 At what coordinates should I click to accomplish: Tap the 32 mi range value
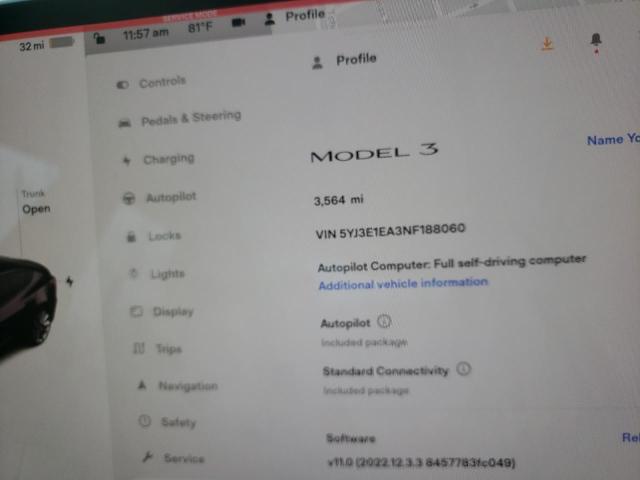(32, 46)
